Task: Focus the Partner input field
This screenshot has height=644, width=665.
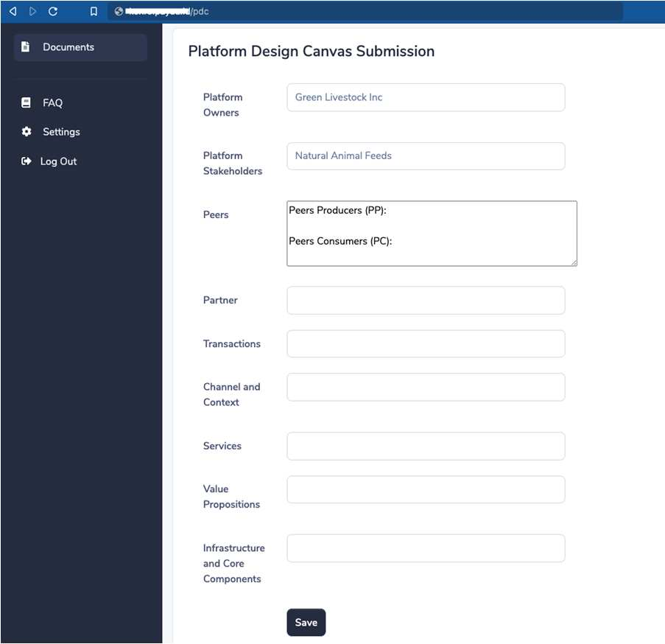Action: point(426,301)
